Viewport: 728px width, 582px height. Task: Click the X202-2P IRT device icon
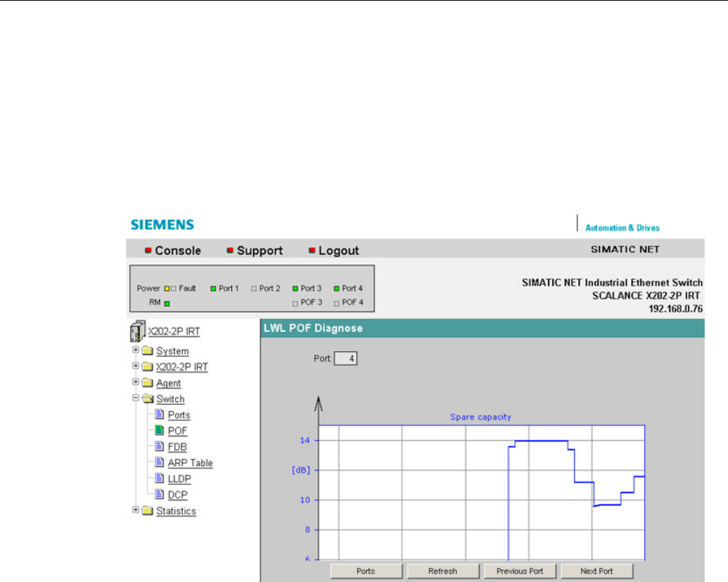[137, 331]
